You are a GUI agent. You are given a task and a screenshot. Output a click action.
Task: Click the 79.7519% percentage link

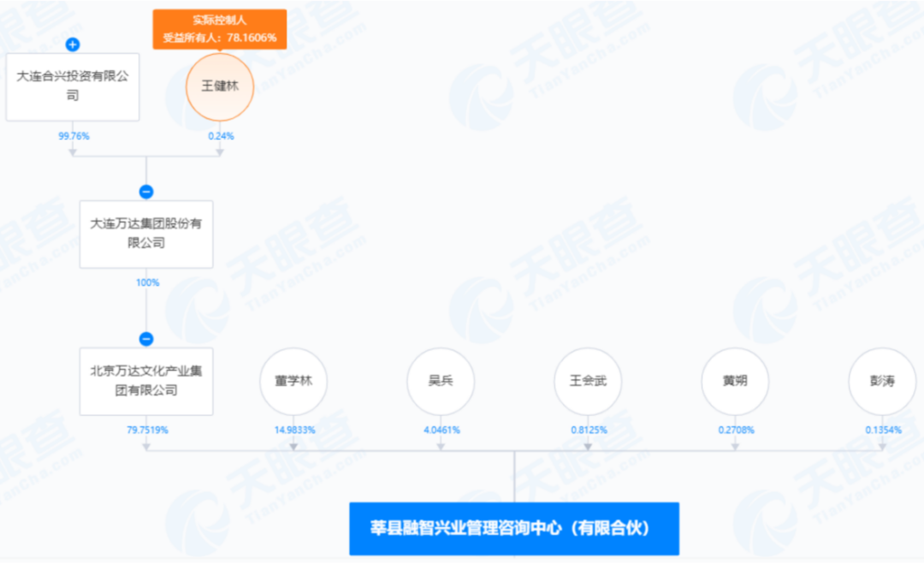[x=147, y=430]
